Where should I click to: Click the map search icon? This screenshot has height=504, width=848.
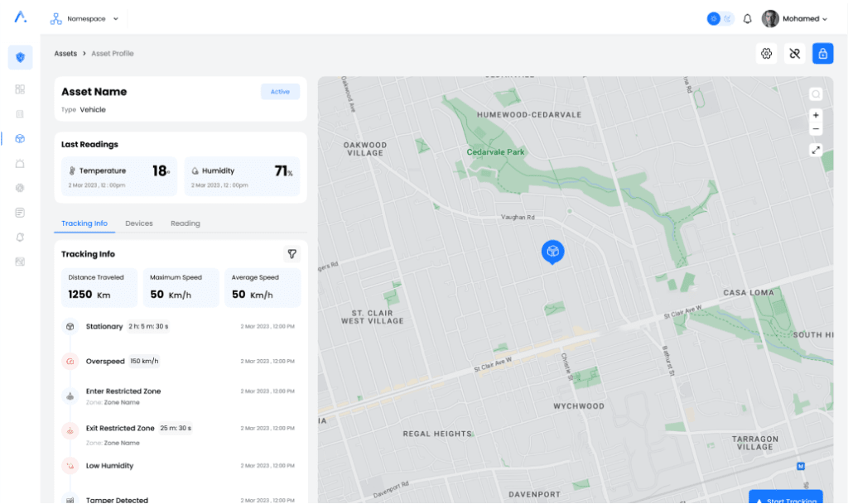[x=816, y=94]
